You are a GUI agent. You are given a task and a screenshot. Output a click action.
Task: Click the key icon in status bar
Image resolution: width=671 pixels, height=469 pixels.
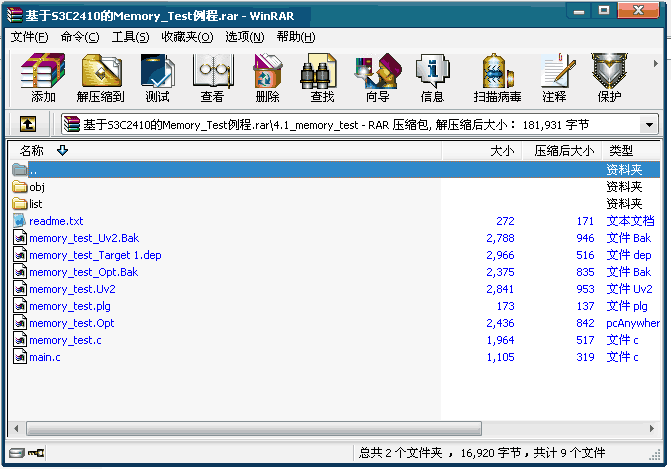[36, 453]
